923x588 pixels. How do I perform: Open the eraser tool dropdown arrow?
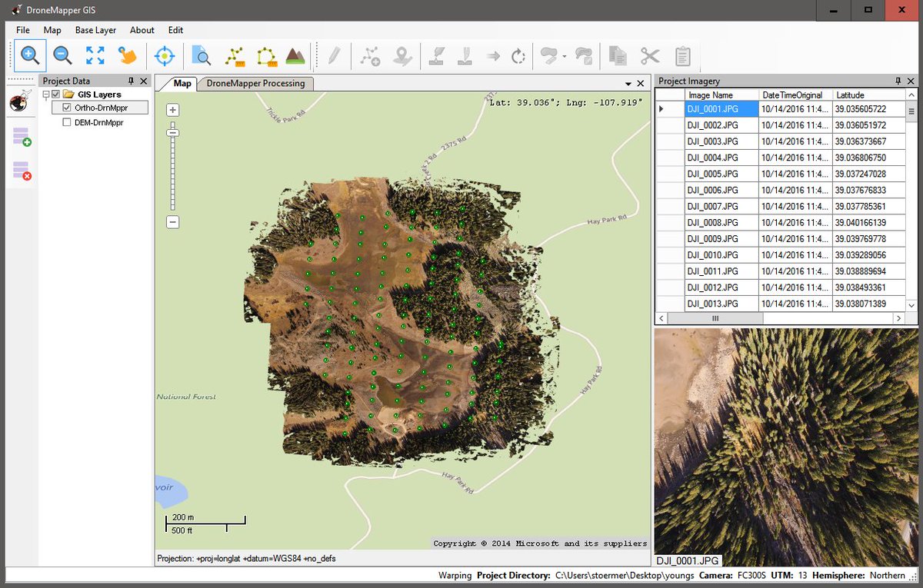click(564, 55)
